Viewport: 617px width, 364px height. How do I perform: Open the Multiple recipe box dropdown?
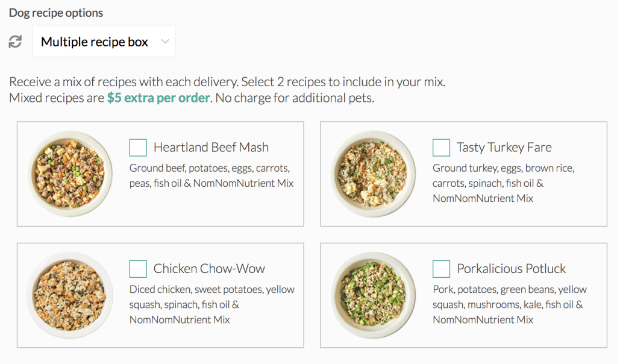[103, 42]
